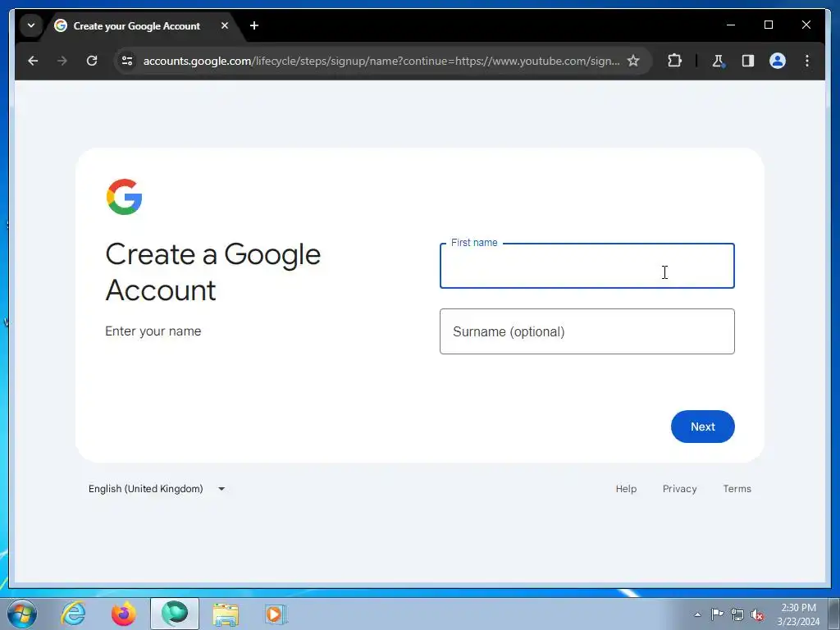
Task: Close the Create your Google Account tab
Action: 225,25
